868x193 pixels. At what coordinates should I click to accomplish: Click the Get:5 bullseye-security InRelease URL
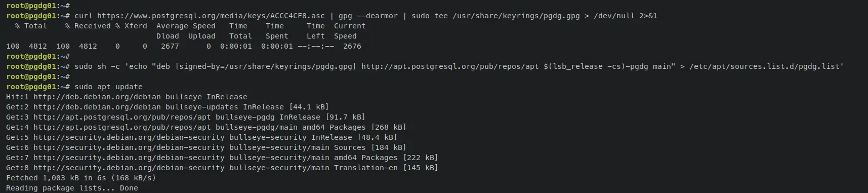(129, 137)
